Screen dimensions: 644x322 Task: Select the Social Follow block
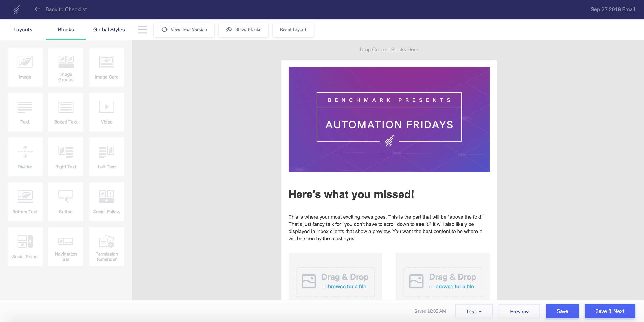tap(107, 202)
